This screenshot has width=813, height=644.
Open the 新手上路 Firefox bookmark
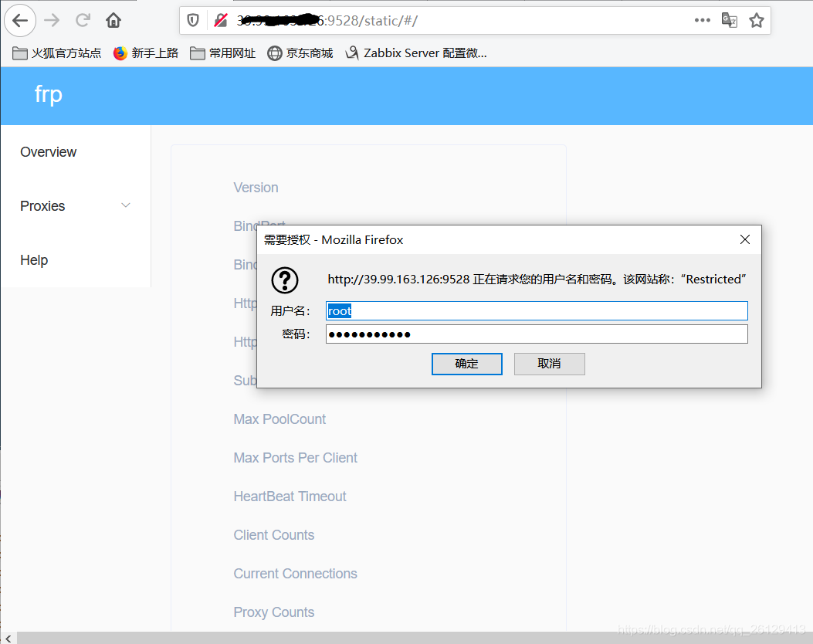click(x=146, y=53)
